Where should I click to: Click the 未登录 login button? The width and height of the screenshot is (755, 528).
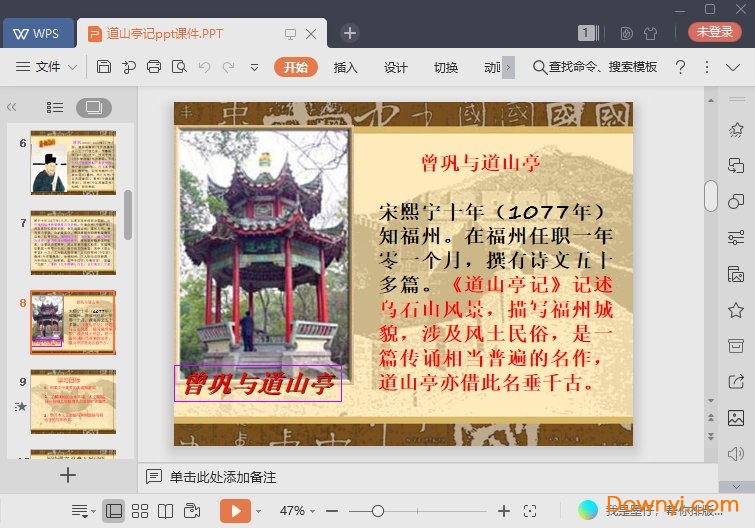[714, 32]
